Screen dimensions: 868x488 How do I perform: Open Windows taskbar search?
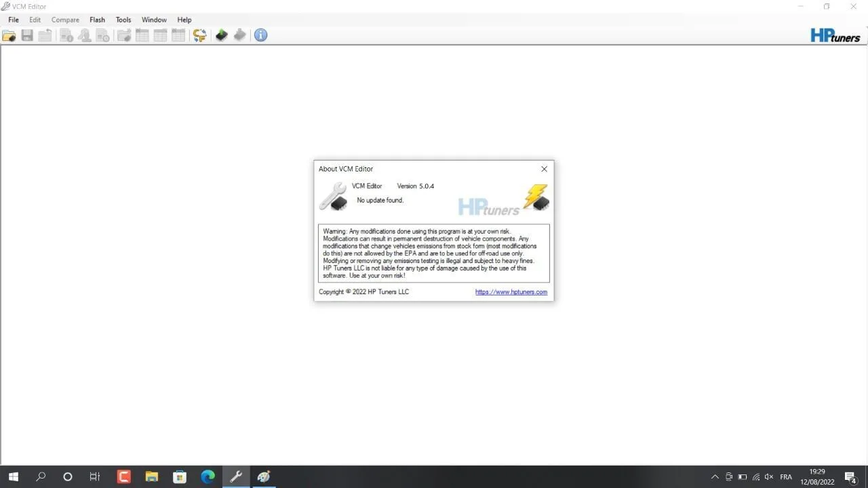tap(41, 476)
